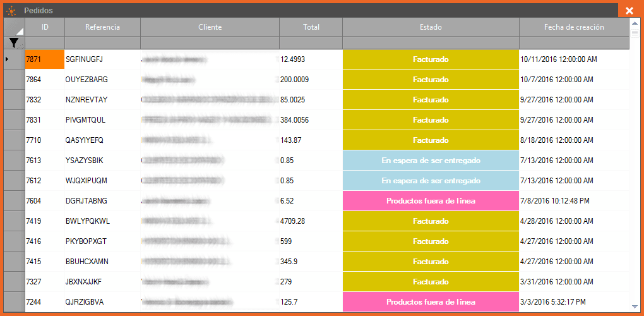Select the highlighted ID cell 7871

[x=45, y=59]
